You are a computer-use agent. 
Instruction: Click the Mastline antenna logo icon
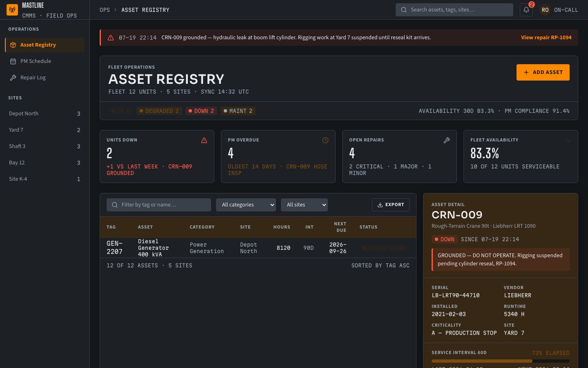pos(12,9)
